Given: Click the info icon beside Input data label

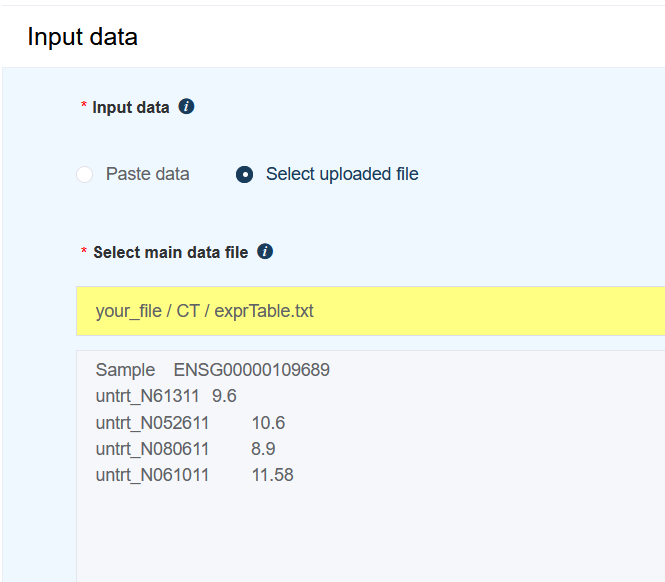Looking at the screenshot, I should 186,107.
